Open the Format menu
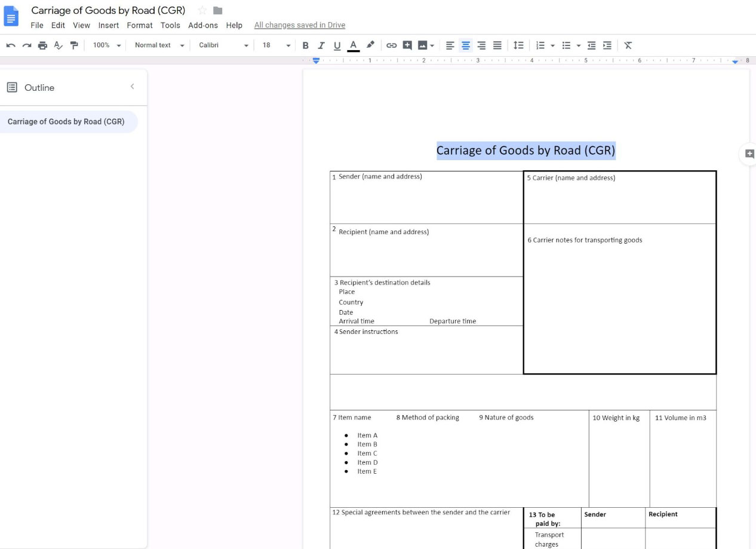 (x=140, y=25)
